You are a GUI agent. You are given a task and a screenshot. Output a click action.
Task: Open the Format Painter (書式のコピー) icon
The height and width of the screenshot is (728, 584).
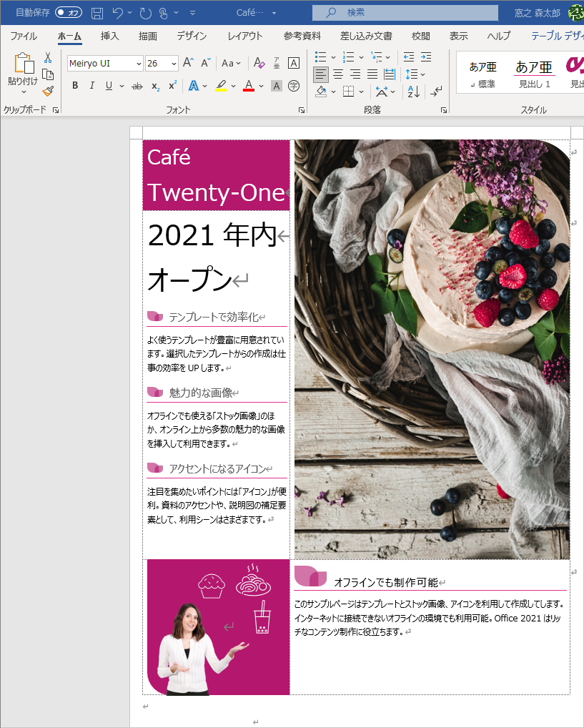[x=47, y=92]
